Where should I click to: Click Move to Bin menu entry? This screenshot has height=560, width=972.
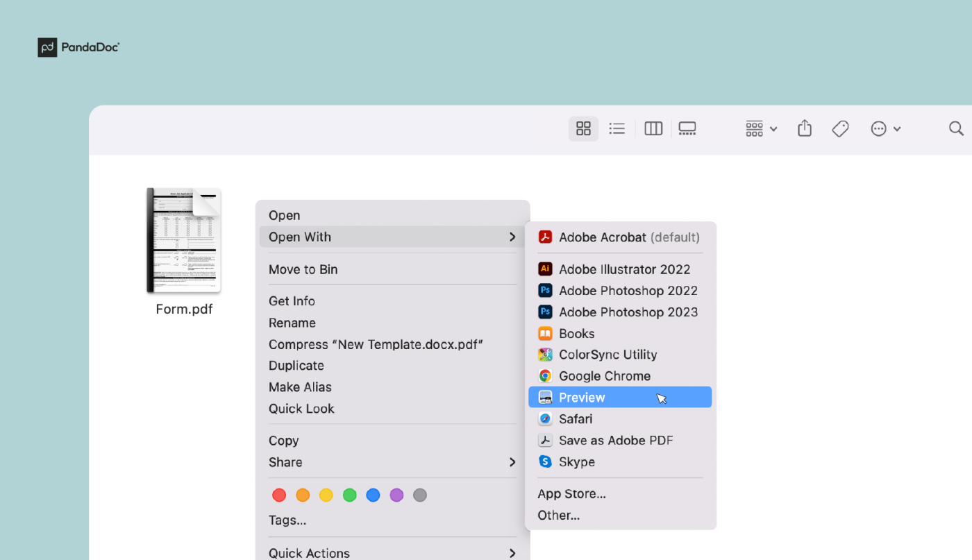(x=303, y=269)
